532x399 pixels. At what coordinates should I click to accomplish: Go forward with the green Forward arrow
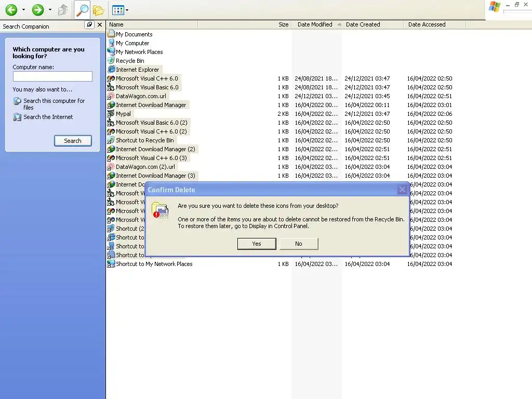pyautogui.click(x=37, y=10)
